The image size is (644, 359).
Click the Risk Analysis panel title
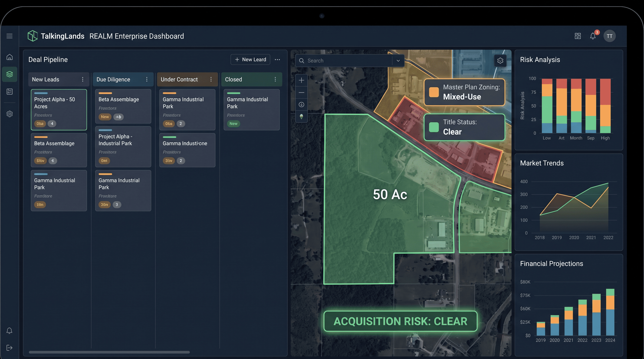click(540, 60)
